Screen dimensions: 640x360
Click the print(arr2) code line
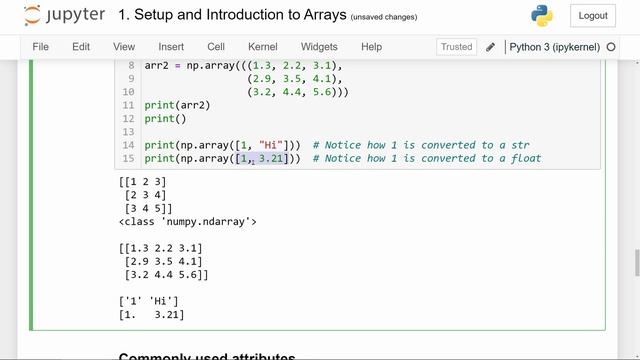click(x=177, y=105)
